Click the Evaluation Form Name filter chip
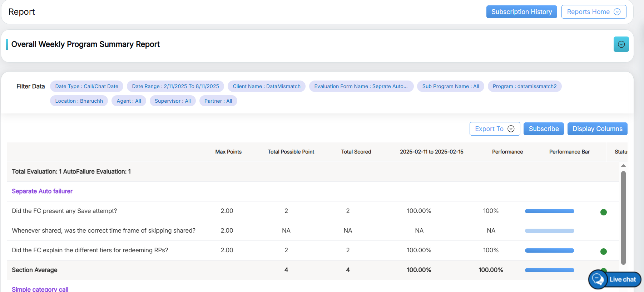This screenshot has width=644, height=292. click(361, 86)
